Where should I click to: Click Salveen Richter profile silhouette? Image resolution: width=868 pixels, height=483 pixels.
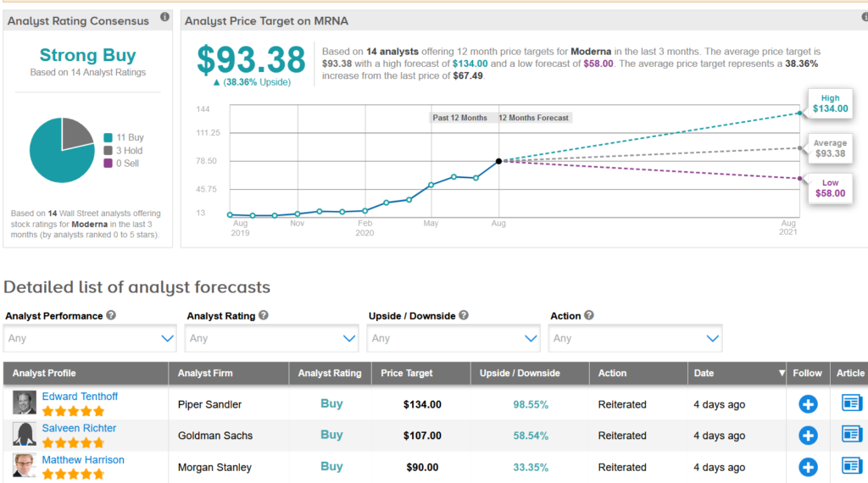pos(25,435)
